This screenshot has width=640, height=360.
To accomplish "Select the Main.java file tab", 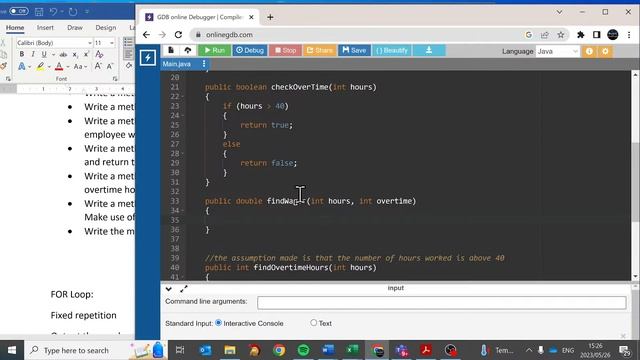I will [177, 64].
